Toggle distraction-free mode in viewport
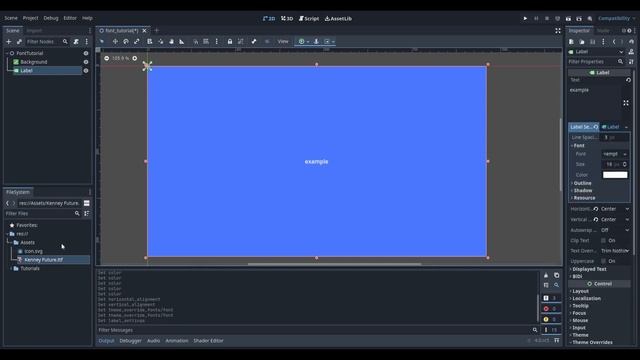 (x=558, y=31)
